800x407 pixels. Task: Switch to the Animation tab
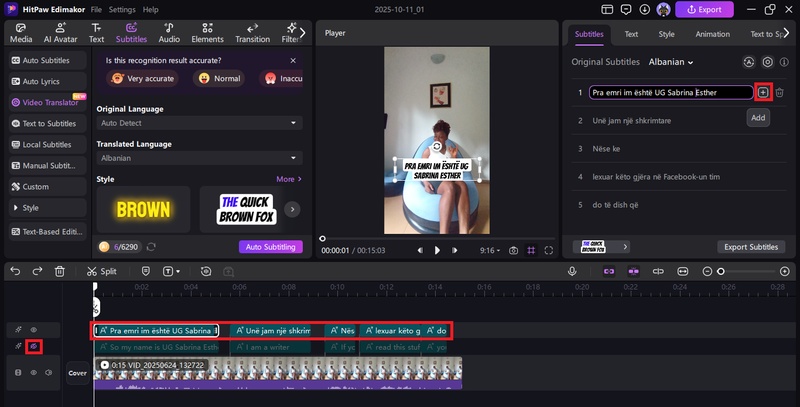click(x=712, y=34)
